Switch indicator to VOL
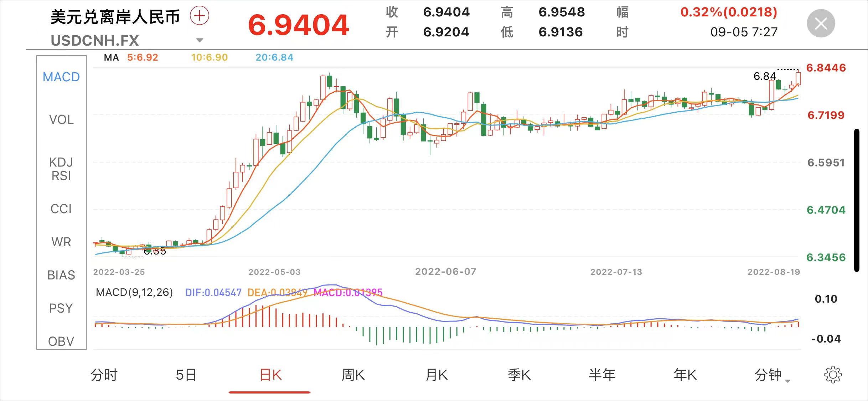This screenshot has width=868, height=401. point(61,120)
